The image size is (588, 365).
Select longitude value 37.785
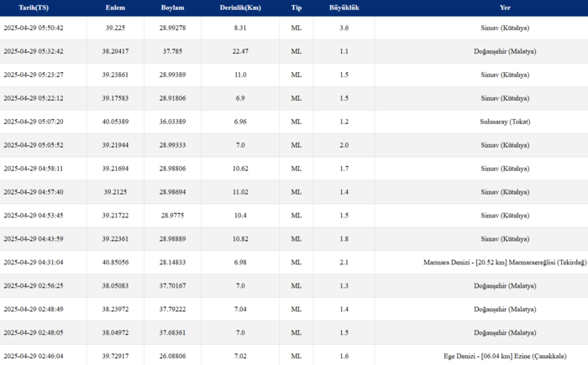(172, 51)
